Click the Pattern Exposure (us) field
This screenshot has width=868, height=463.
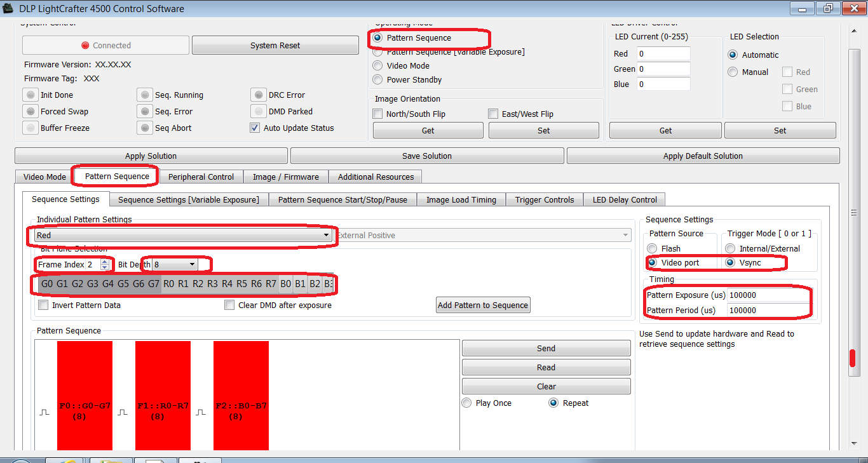[769, 295]
